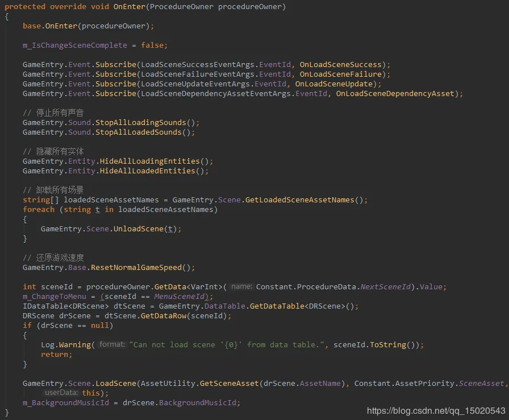Click the OnLoadSceneUpdate handler name
Screen dimensions: 509x420
tap(333, 84)
